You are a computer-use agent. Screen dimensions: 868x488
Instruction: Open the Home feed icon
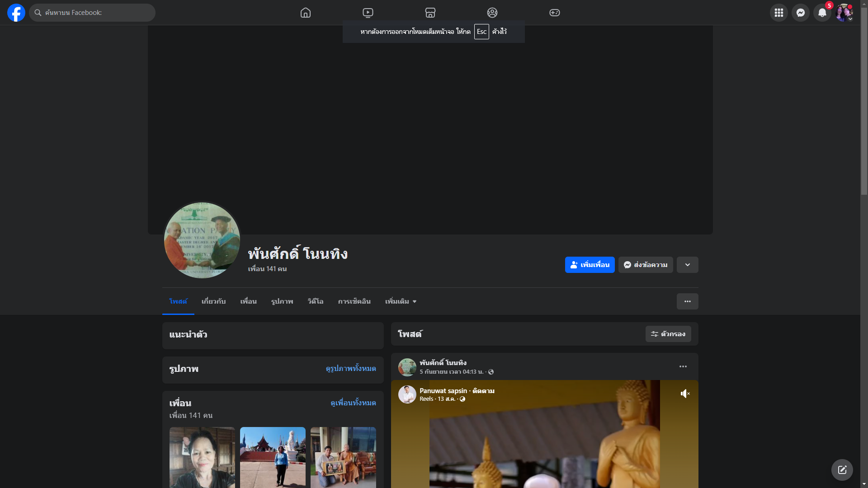(x=306, y=13)
